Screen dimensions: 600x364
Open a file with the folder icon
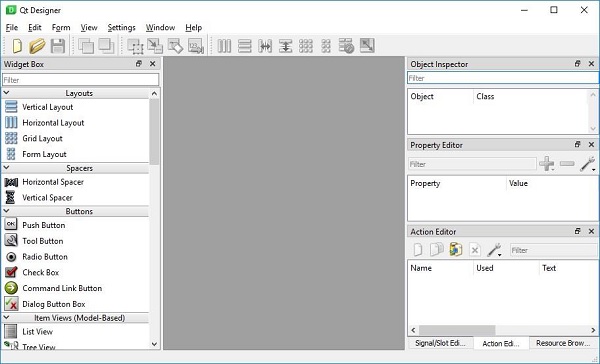37,46
